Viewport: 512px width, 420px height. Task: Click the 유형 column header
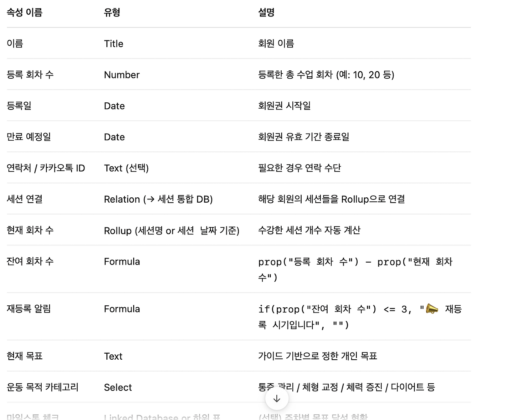tap(112, 12)
